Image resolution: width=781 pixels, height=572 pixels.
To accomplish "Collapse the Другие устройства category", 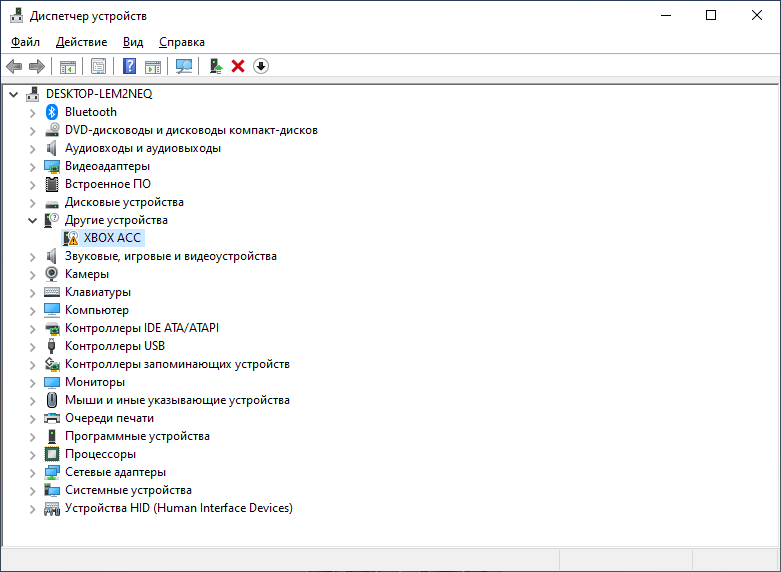I will click(x=33, y=220).
